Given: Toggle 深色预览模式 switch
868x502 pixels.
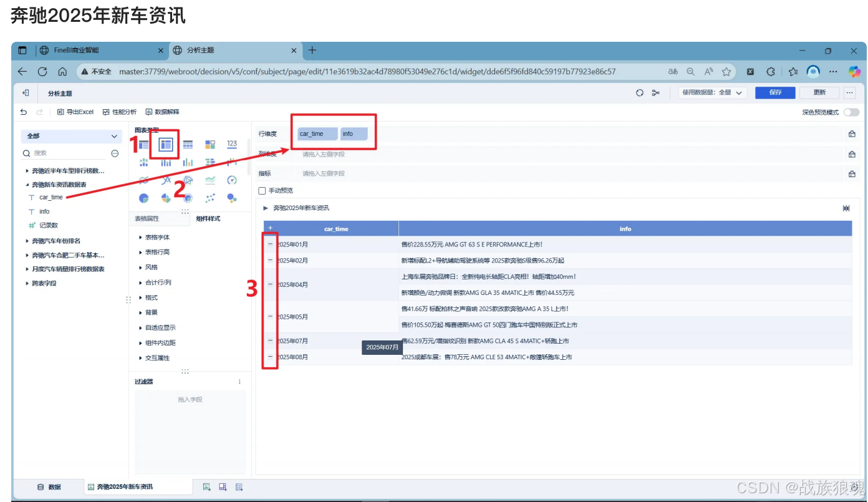Looking at the screenshot, I should 851,112.
